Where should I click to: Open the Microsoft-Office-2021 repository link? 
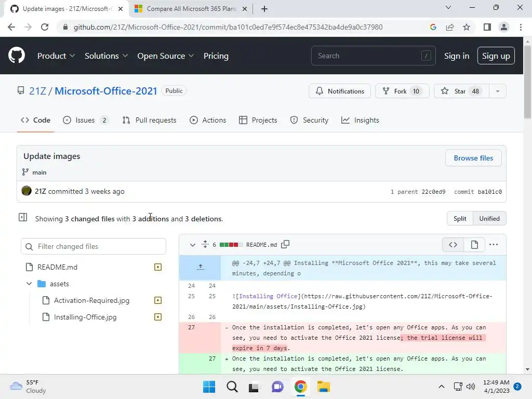click(x=106, y=91)
